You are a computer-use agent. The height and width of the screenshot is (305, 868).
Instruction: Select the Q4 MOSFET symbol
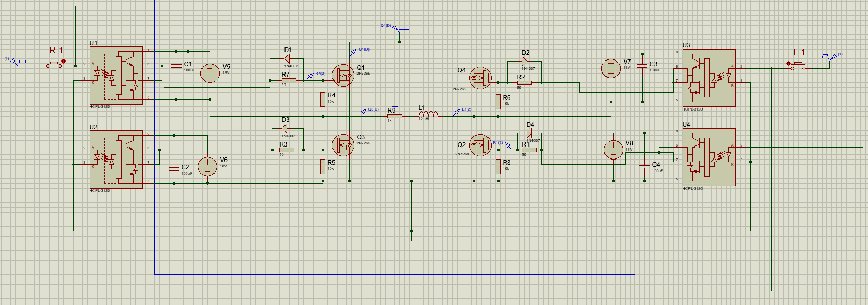[x=480, y=78]
